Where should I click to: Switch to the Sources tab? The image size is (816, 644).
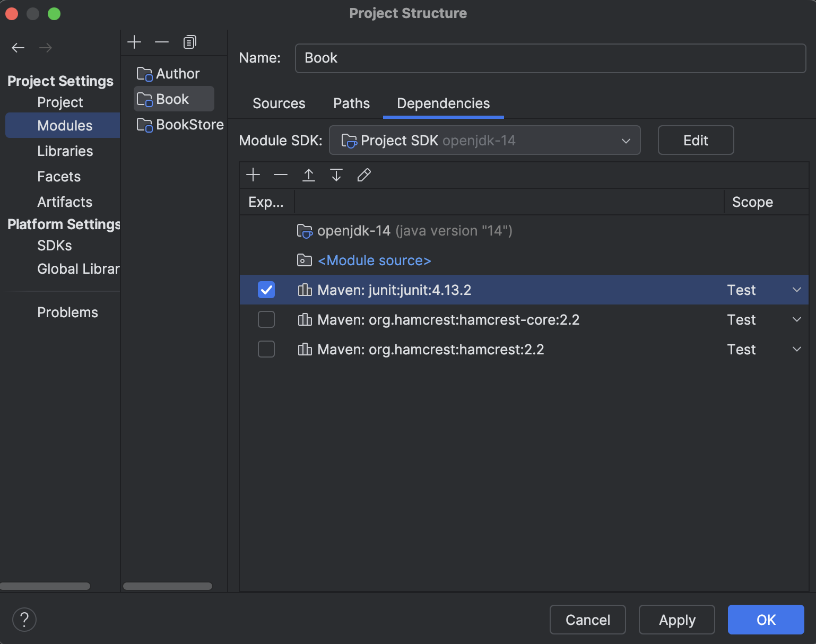[279, 103]
